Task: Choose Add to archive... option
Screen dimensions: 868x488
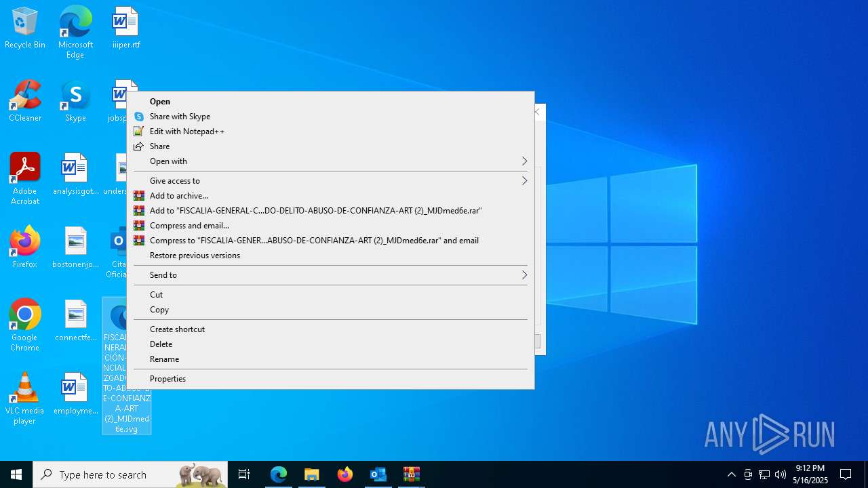Action: coord(330,196)
